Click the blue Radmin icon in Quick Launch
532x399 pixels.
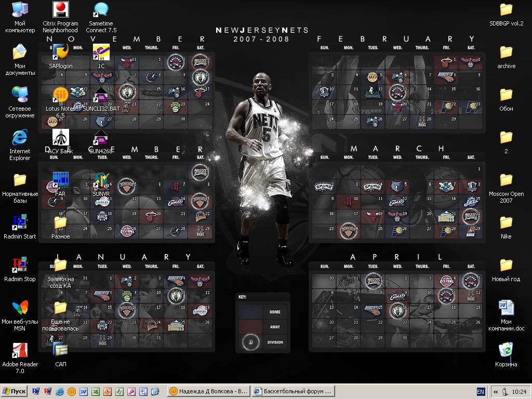point(36,392)
